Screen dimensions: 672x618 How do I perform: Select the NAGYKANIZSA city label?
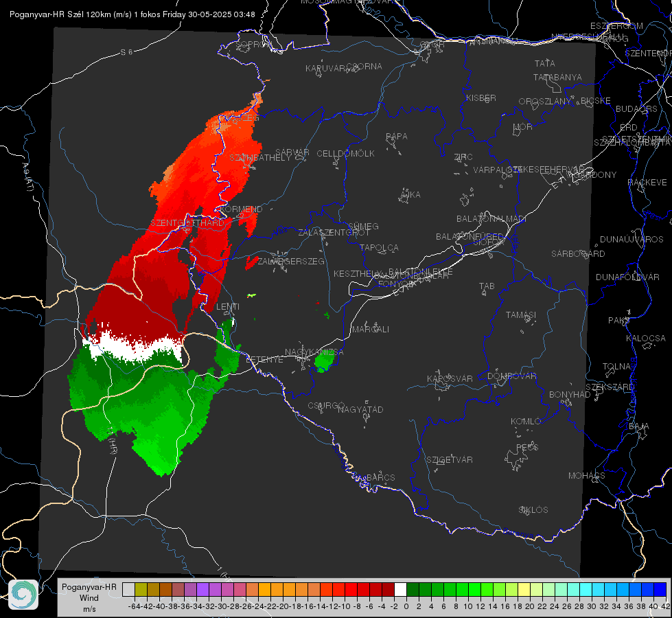pyautogui.click(x=314, y=352)
